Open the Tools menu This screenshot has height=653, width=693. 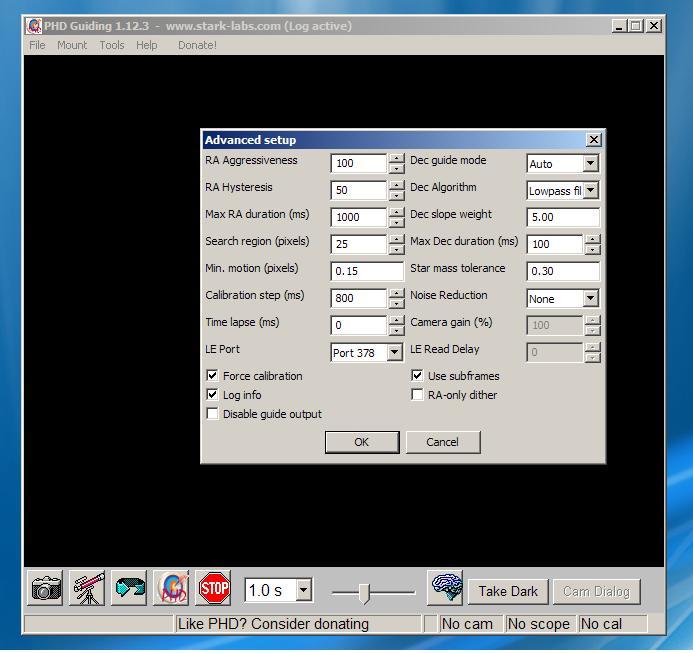pyautogui.click(x=112, y=45)
